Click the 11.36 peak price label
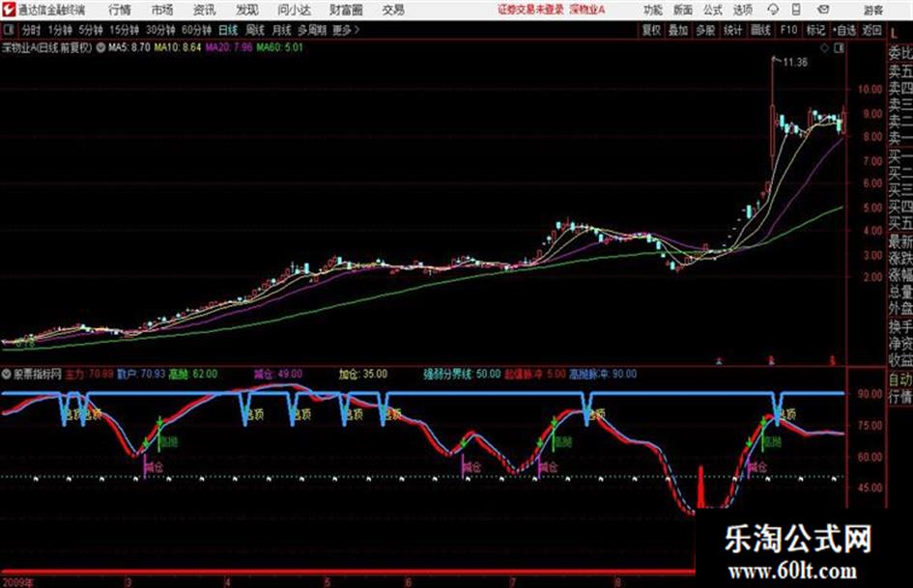 (795, 63)
